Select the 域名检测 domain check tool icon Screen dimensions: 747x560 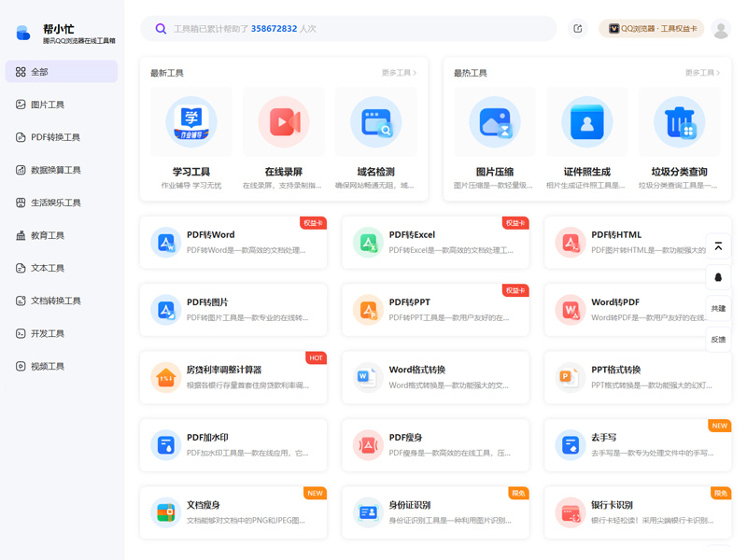pos(374,122)
